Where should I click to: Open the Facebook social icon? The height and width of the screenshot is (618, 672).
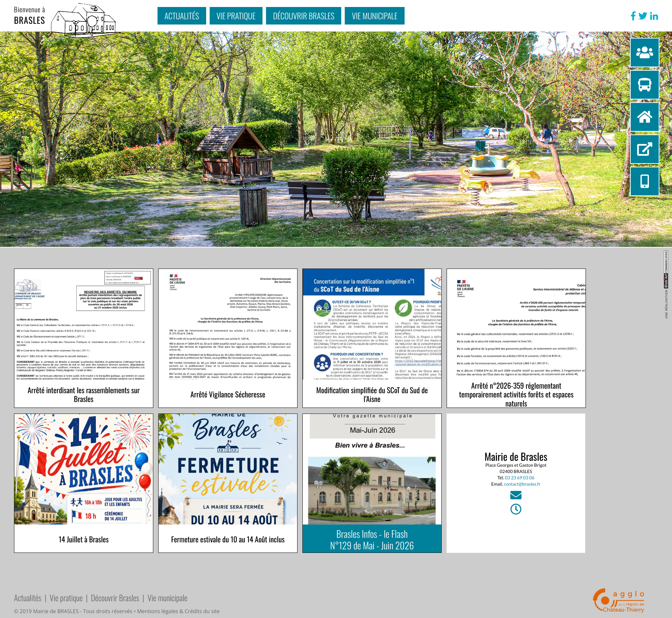pos(633,16)
